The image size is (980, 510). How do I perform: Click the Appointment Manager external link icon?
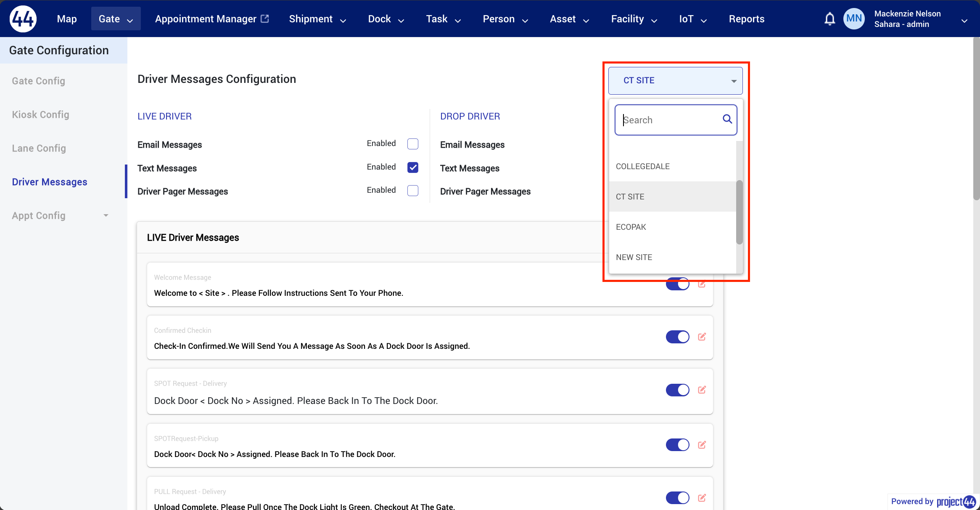(265, 19)
